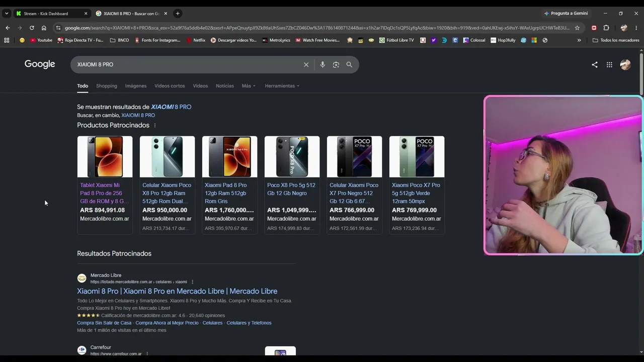Go back to the previous page
644x362 pixels.
(x=7, y=28)
